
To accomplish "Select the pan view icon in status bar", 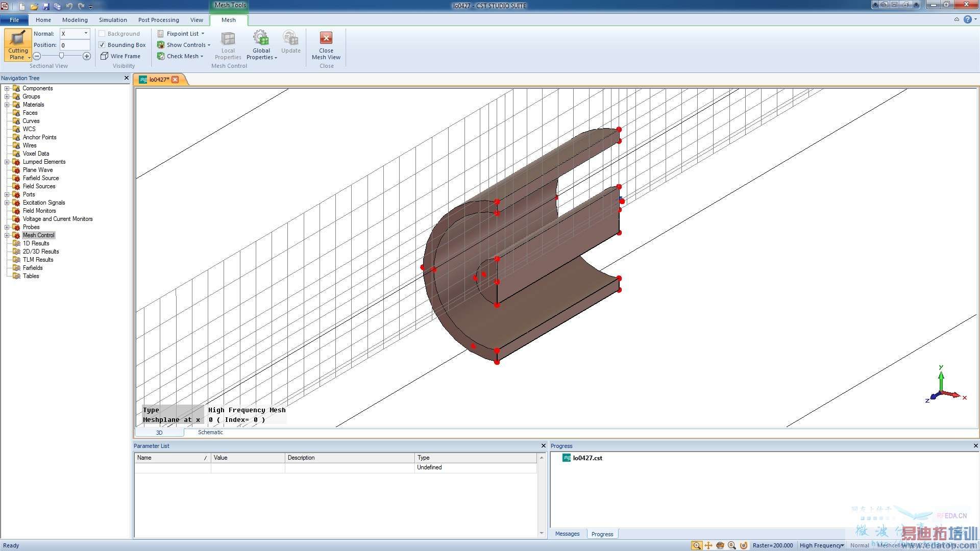I will click(x=708, y=545).
